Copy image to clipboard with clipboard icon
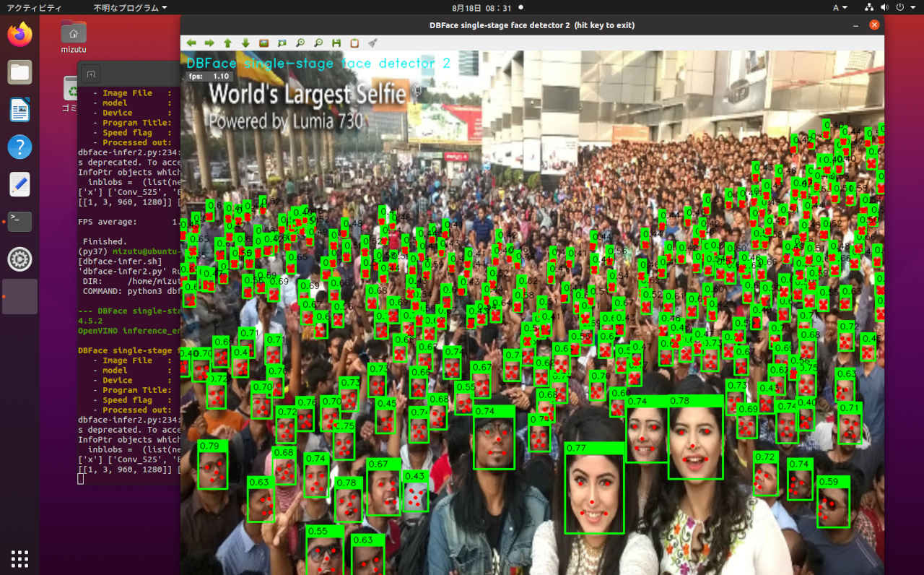924x575 pixels. 354,43
